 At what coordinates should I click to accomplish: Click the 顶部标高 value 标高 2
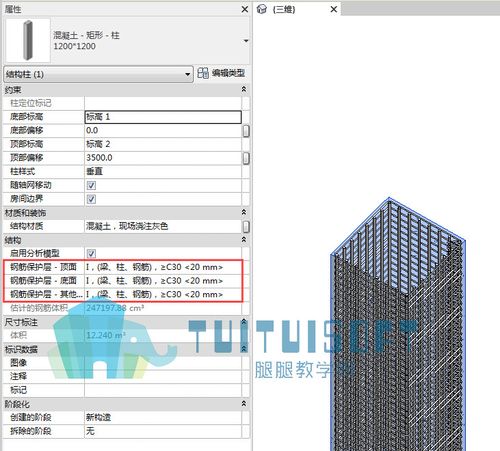point(163,144)
